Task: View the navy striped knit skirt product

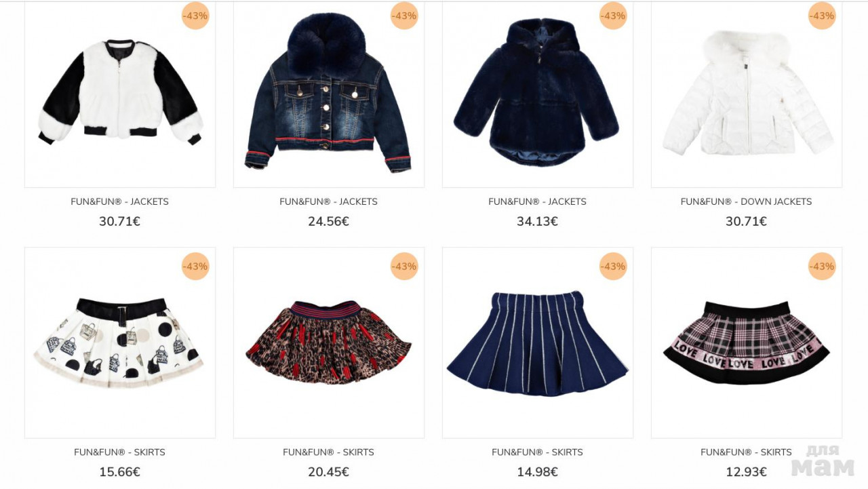Action: [x=538, y=344]
